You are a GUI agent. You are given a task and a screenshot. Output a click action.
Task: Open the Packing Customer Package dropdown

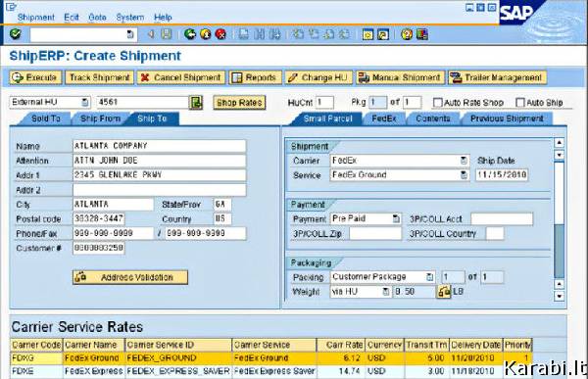tap(430, 277)
